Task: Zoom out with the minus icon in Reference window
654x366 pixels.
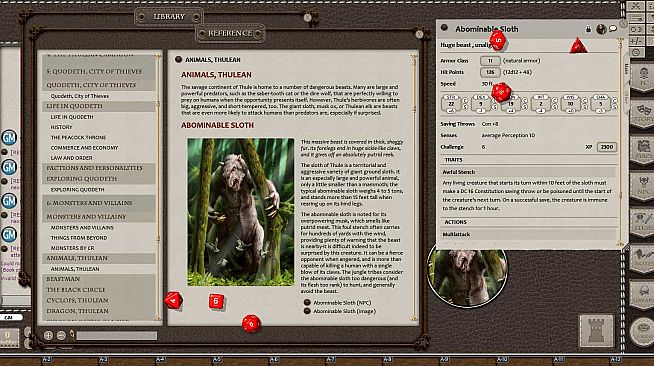Action: [x=61, y=335]
